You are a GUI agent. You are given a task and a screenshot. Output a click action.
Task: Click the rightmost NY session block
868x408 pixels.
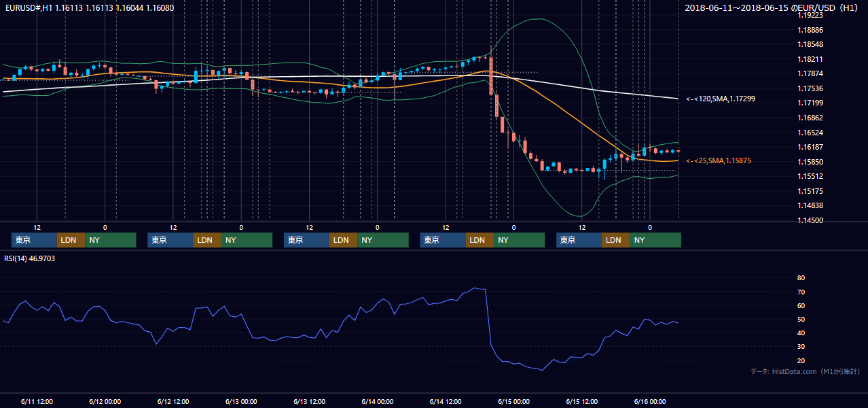click(655, 240)
